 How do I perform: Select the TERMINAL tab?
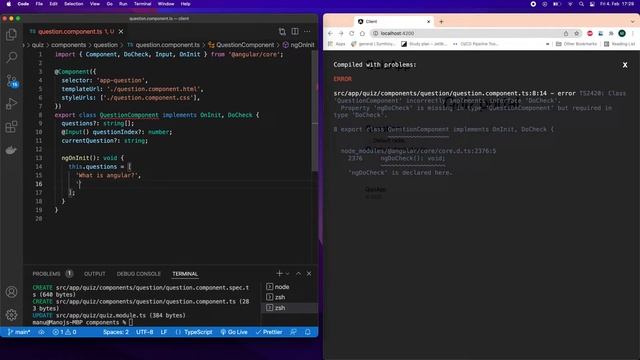click(x=185, y=274)
